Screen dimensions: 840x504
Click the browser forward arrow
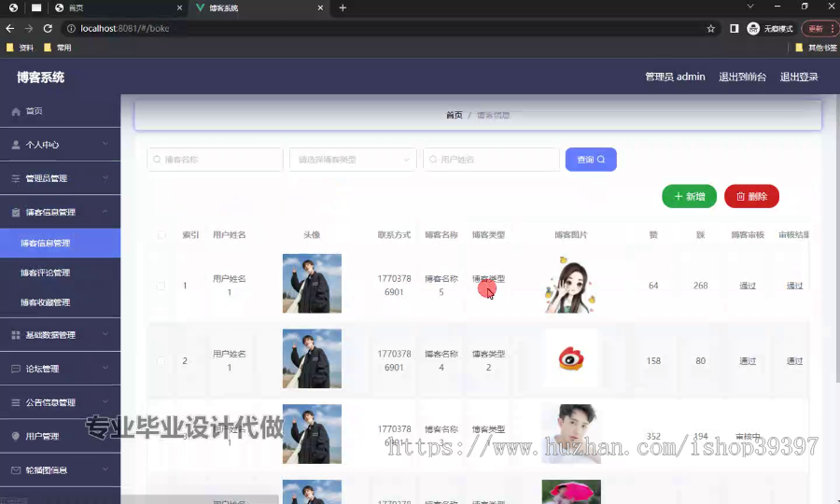point(28,28)
